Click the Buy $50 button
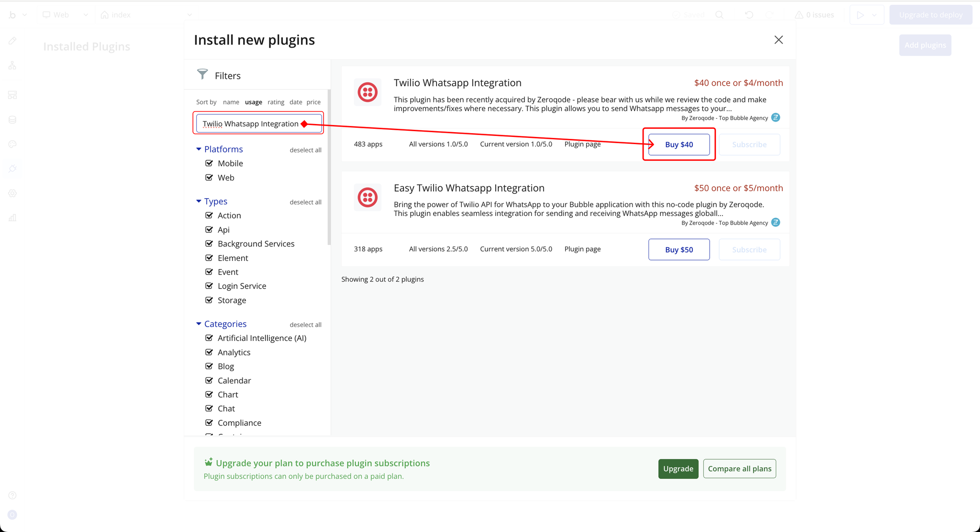The image size is (980, 532). (679, 249)
